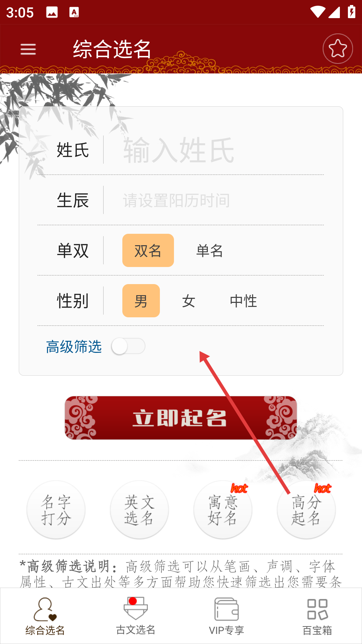Switch to 综合选名 tab
This screenshot has width=362, height=644.
click(45, 616)
